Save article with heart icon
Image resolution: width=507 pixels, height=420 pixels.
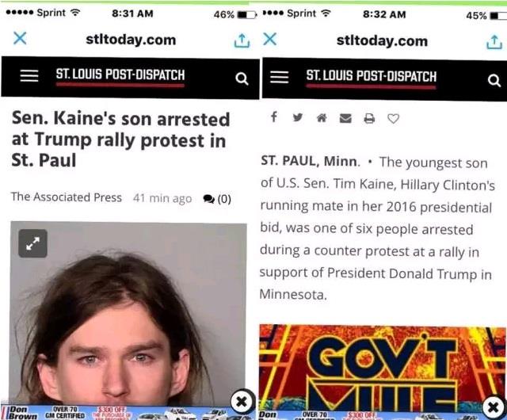(393, 119)
